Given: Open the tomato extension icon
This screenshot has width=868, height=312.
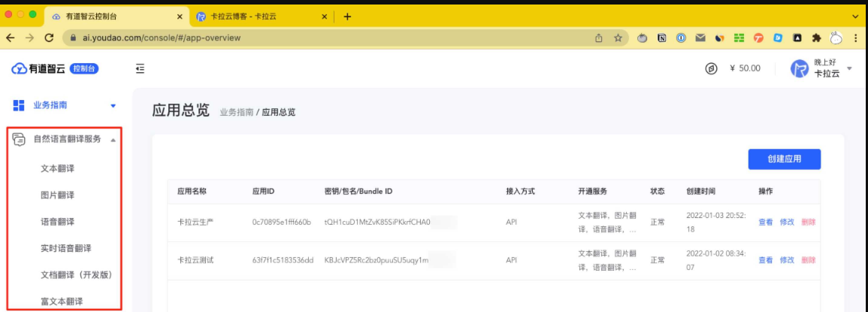Looking at the screenshot, I should point(643,39).
